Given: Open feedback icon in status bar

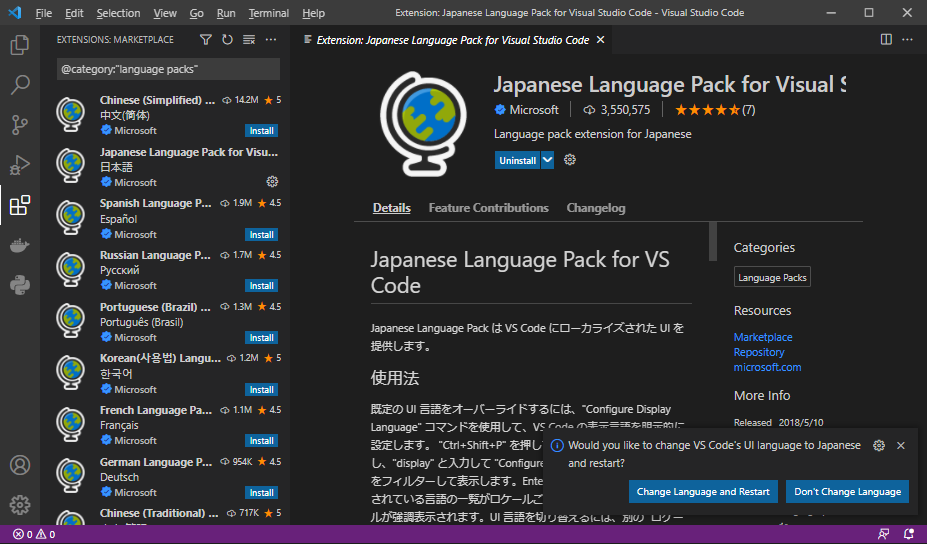Looking at the screenshot, I should [x=883, y=535].
